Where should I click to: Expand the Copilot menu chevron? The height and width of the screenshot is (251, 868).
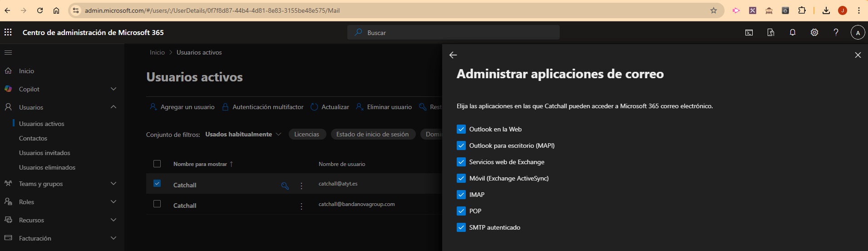click(113, 89)
